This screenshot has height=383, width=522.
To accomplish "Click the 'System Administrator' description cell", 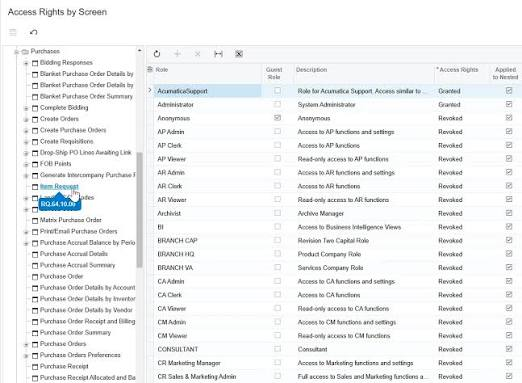I will 326,105.
